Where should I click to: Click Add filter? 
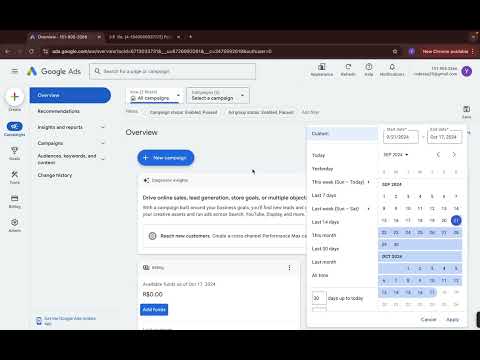click(x=310, y=112)
